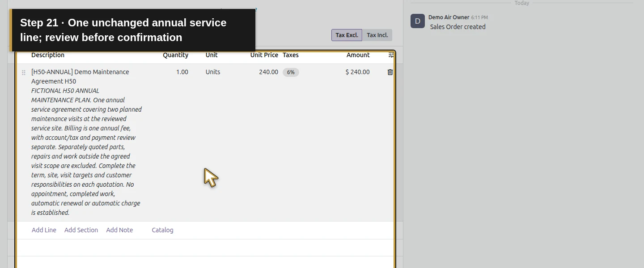The width and height of the screenshot is (644, 268).
Task: Click the 6:11 PM message timestamp
Action: coord(479,17)
